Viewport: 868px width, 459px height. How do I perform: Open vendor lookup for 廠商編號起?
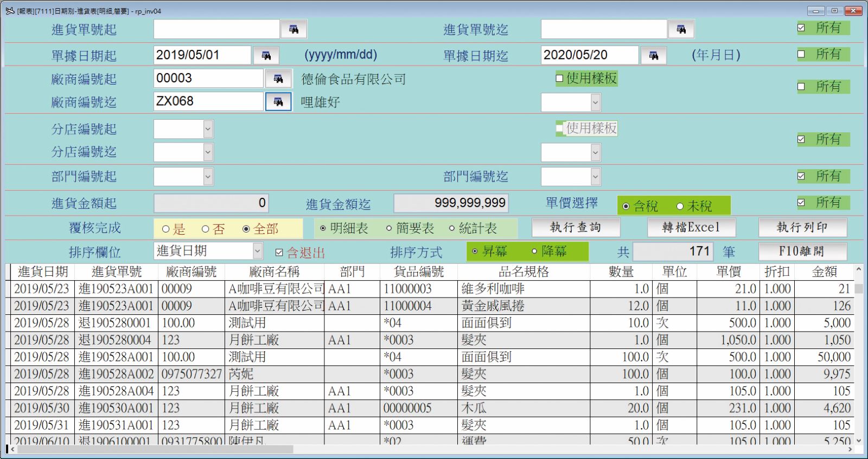coord(278,79)
